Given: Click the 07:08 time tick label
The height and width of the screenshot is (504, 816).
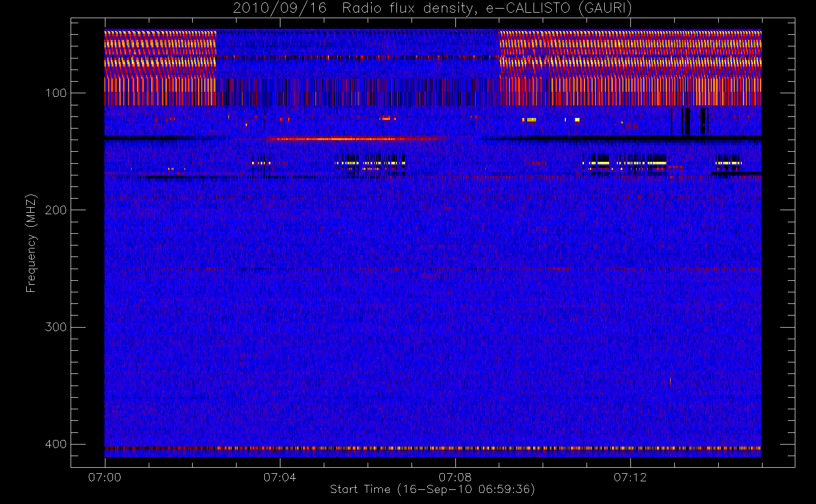Looking at the screenshot, I should [x=455, y=477].
